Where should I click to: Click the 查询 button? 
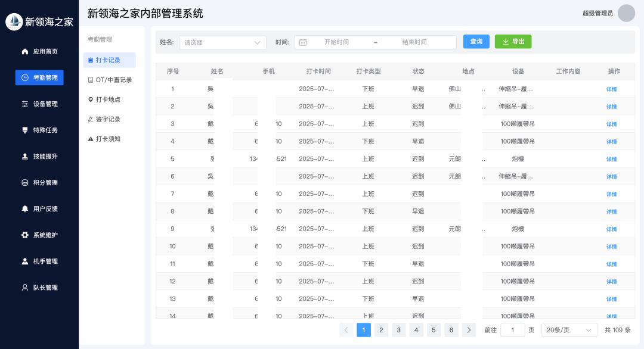coord(476,42)
